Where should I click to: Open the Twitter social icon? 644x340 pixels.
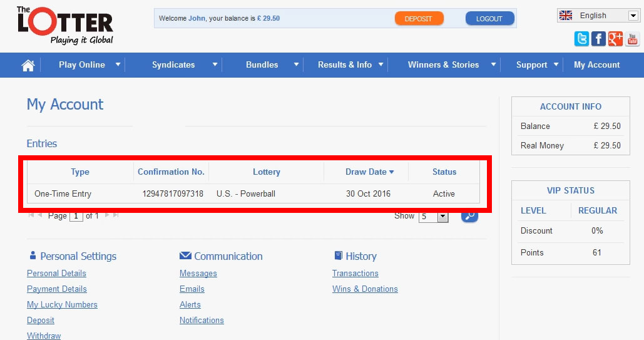(581, 39)
